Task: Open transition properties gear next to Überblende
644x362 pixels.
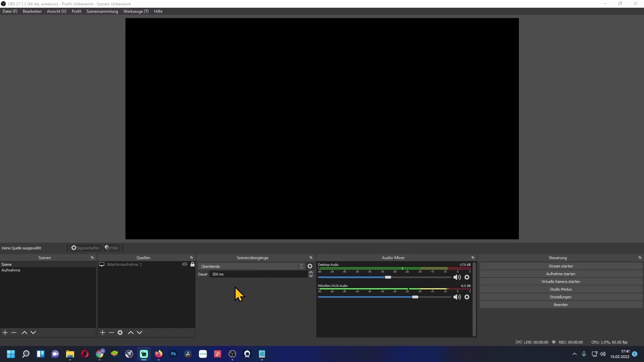Action: pyautogui.click(x=310, y=266)
